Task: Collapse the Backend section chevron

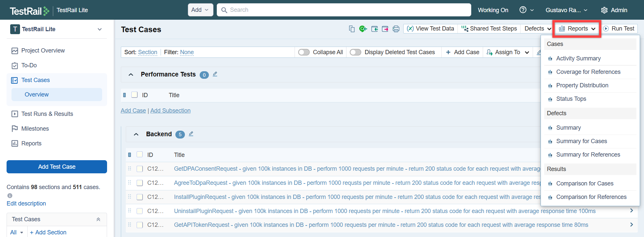Action: pyautogui.click(x=136, y=134)
